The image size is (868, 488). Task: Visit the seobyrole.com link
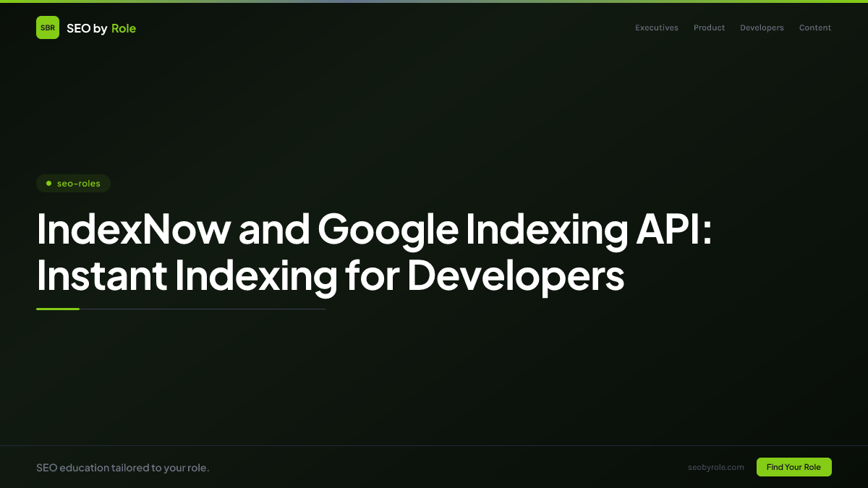click(x=716, y=467)
